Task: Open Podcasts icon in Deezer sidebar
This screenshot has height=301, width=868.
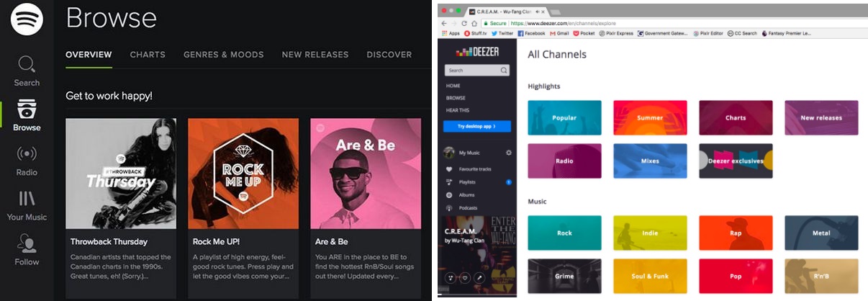Action: tap(449, 208)
